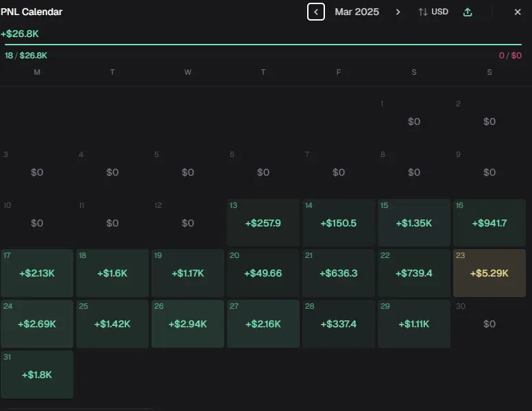The image size is (532, 411).
Task: Click the $0 value on day 10
Action: (x=37, y=223)
